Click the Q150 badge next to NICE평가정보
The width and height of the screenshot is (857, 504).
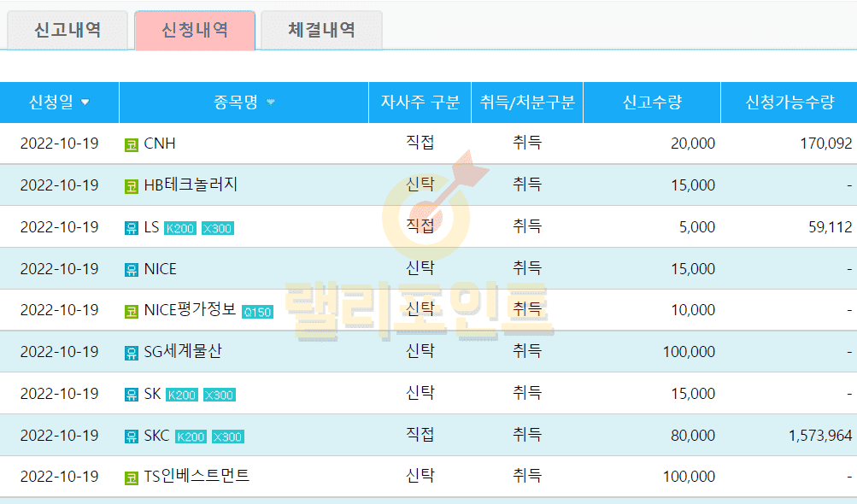click(x=257, y=312)
